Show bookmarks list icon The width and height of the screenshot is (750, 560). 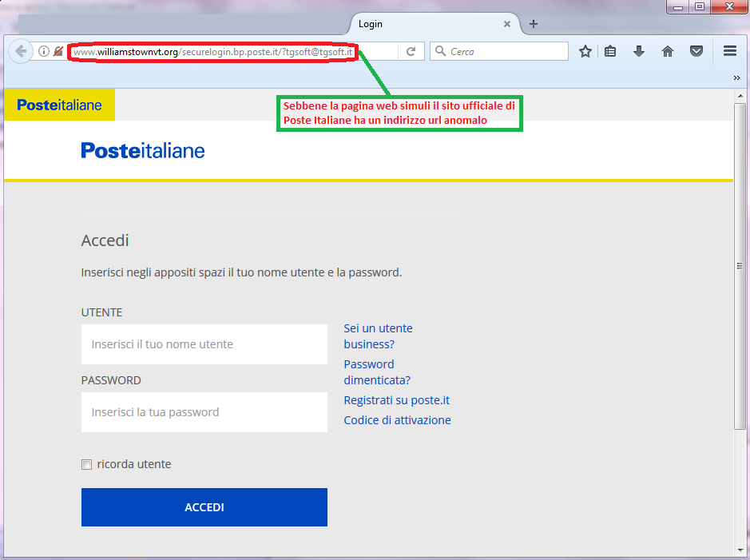(610, 51)
